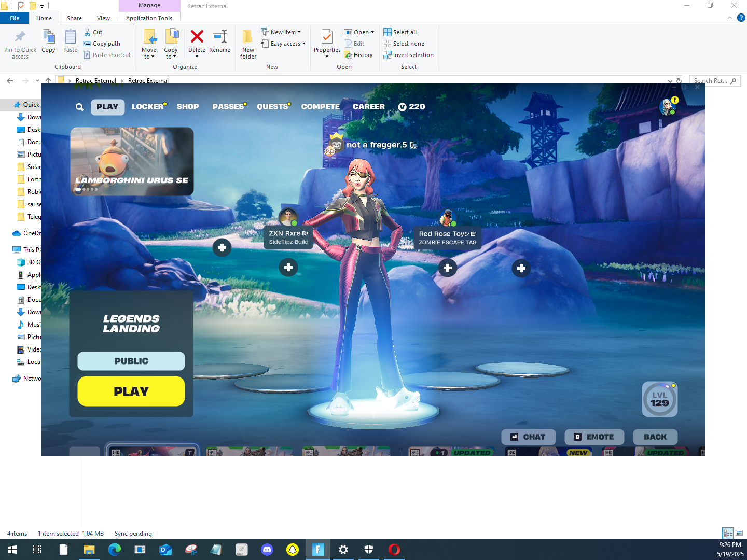Open Microsoft Edge from the taskbar
747x560 pixels.
[x=115, y=550]
